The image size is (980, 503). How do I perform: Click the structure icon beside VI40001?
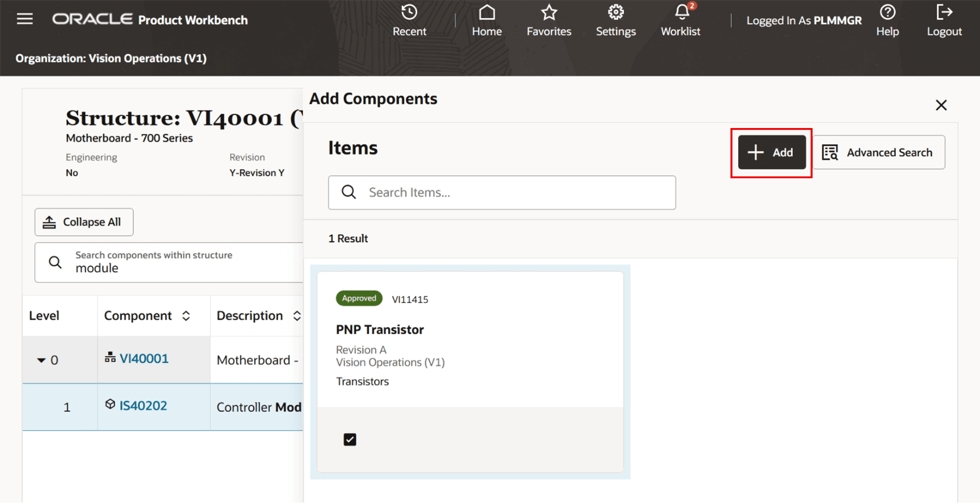110,358
